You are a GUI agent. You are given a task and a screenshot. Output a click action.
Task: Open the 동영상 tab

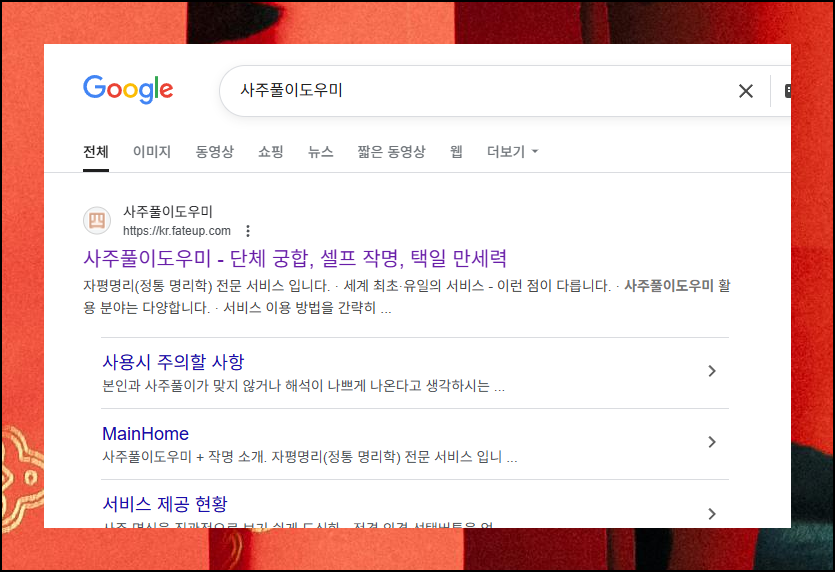click(215, 152)
